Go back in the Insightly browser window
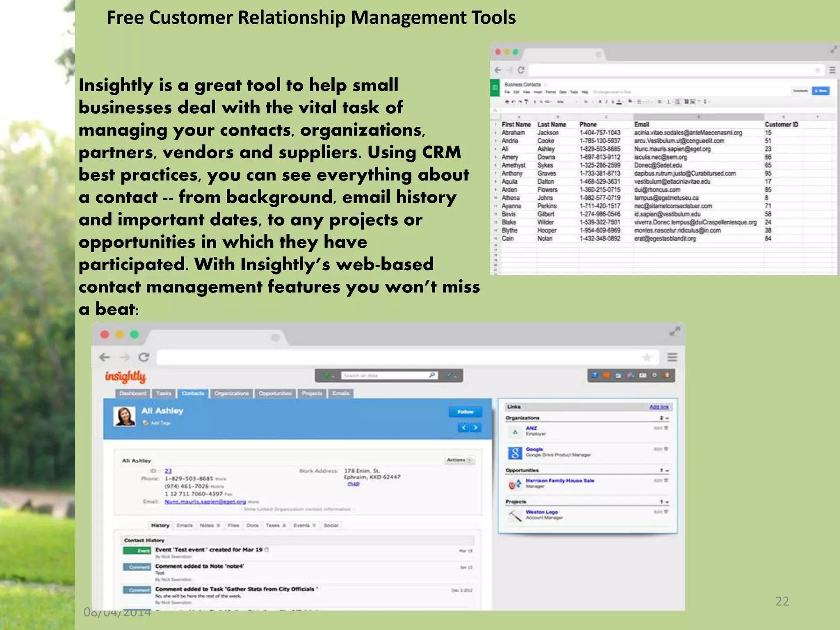Viewport: 840px width, 630px height. point(105,357)
